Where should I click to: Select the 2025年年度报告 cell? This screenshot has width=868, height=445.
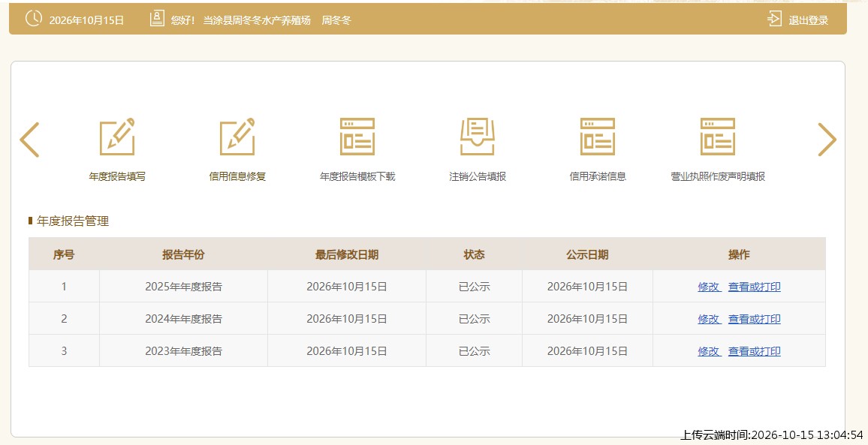(x=183, y=286)
